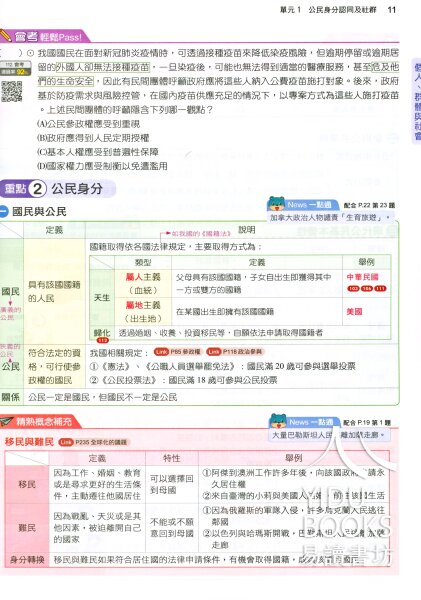Viewport: 421px width, 600px height.
Task: Follow the Link badge P235 全球化的議題
Action: (93, 442)
